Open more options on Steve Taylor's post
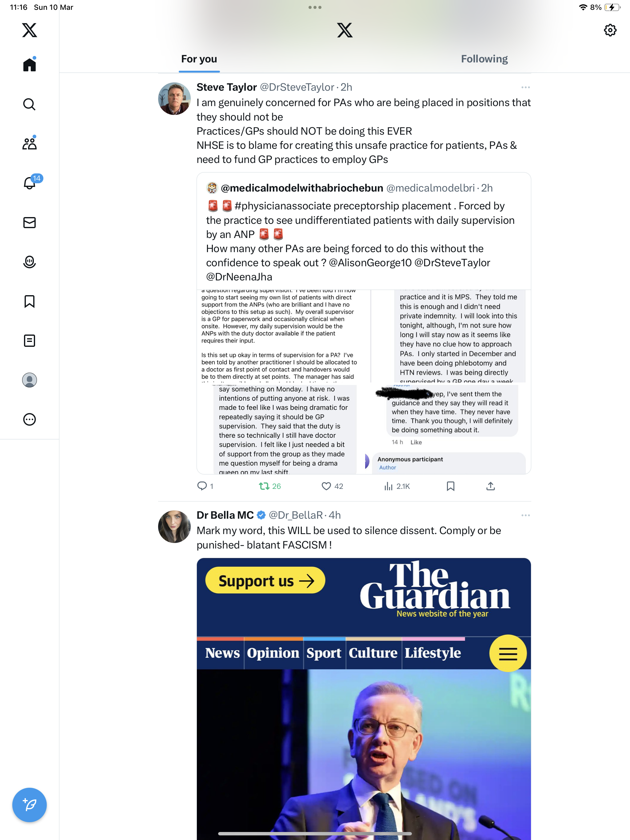Viewport: 630px width, 840px height. [x=525, y=87]
